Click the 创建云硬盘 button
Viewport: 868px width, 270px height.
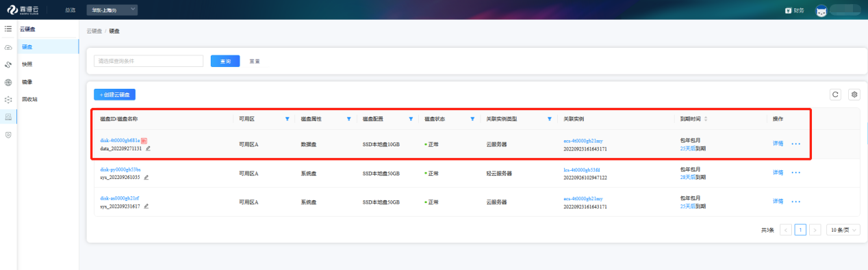tap(114, 94)
